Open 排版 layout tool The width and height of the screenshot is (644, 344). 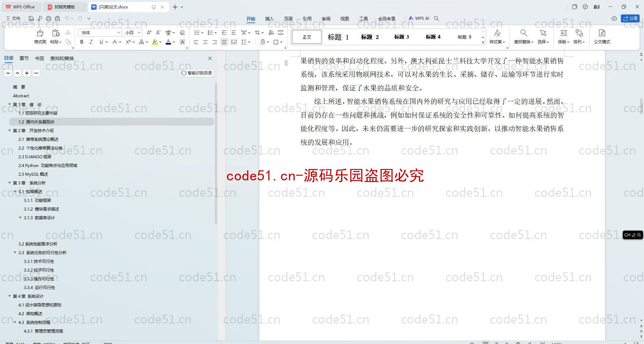(x=563, y=37)
